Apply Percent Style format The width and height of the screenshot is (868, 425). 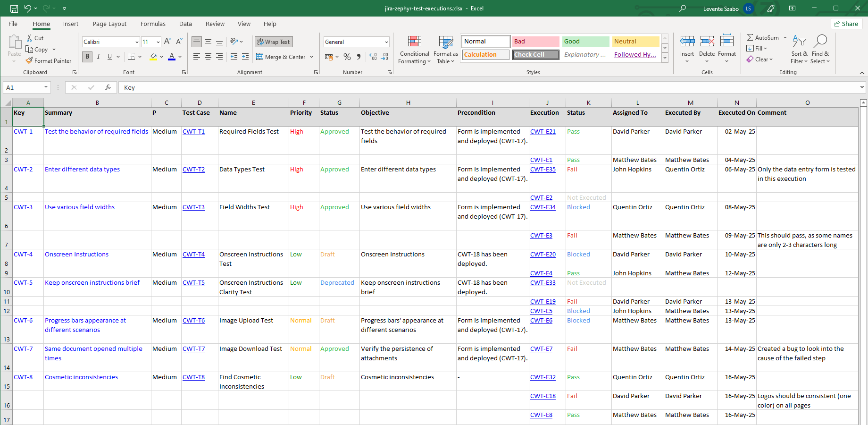347,57
